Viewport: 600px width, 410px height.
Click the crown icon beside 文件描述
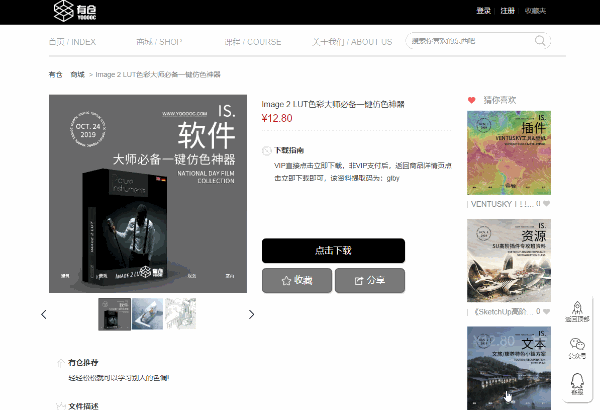(60, 406)
